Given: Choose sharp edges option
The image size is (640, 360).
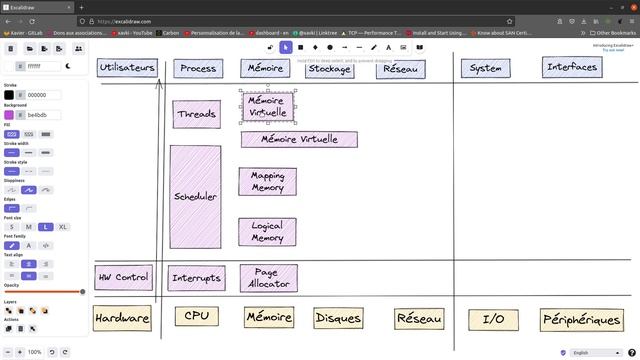Looking at the screenshot, I should click(x=12, y=209).
